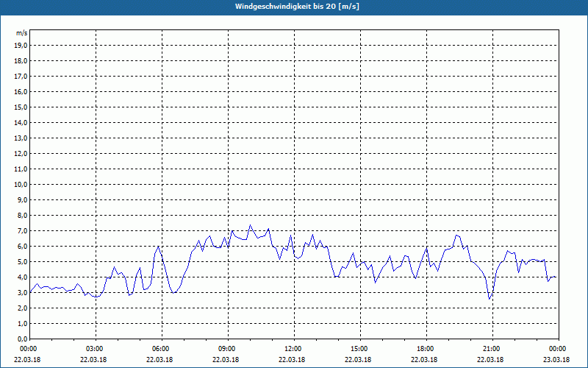
Task: Select the 14,0 y-axis value
Action: (x=20, y=122)
